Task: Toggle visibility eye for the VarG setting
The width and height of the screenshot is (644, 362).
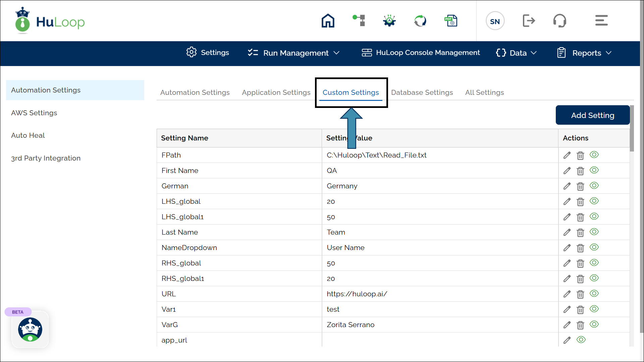Action: [x=594, y=324]
